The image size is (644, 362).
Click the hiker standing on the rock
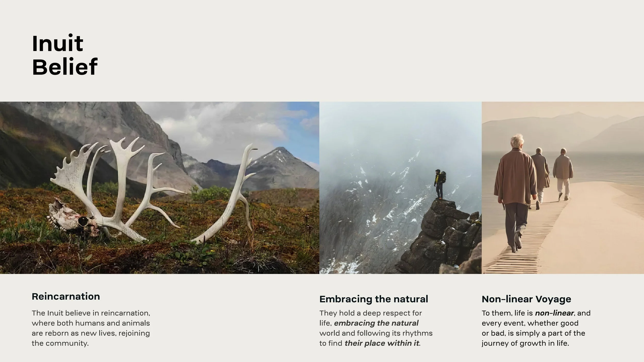click(x=440, y=184)
